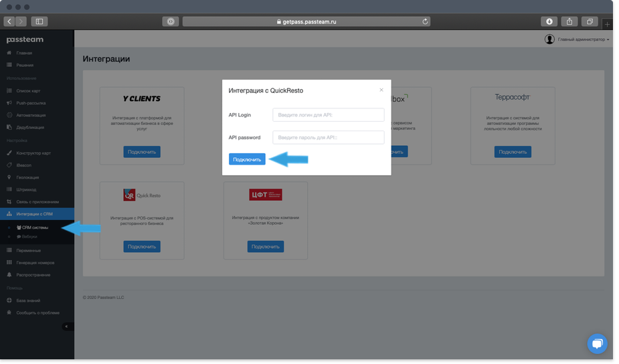Reload the page with the refresh icon
The image size is (619, 364).
tap(425, 21)
